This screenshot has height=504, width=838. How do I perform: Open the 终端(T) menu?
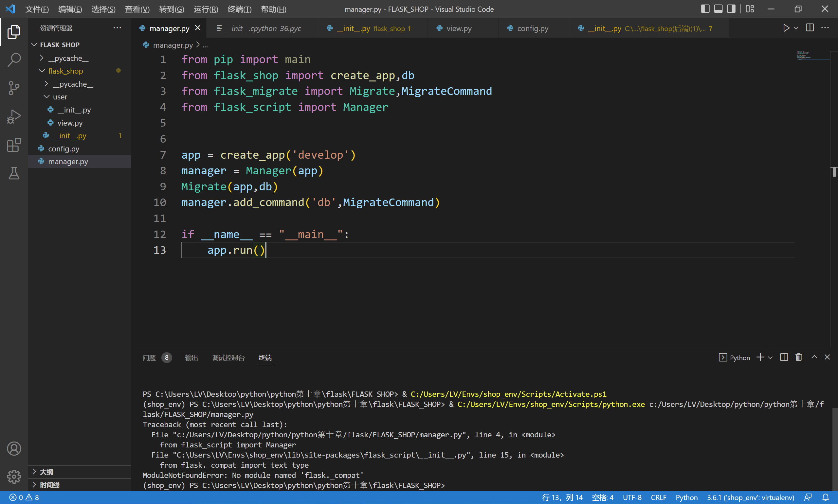pos(240,9)
